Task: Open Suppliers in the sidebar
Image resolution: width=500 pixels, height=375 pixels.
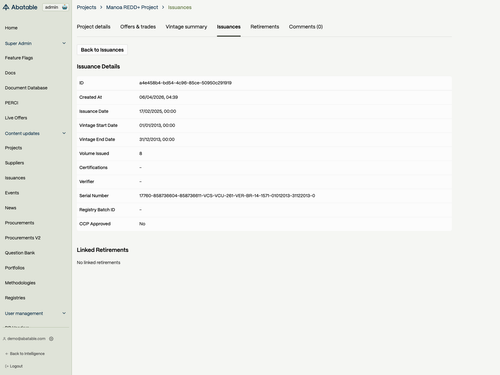Action: coord(14,163)
